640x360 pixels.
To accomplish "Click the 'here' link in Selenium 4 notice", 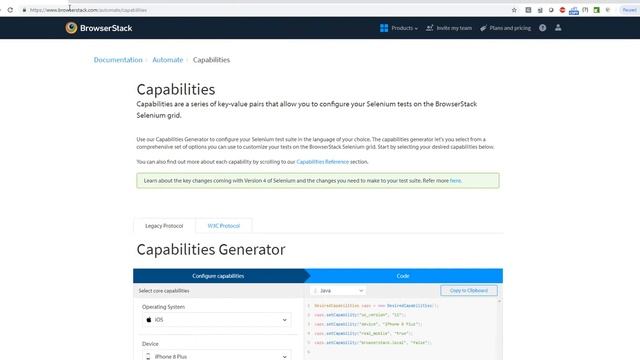I will (455, 181).
